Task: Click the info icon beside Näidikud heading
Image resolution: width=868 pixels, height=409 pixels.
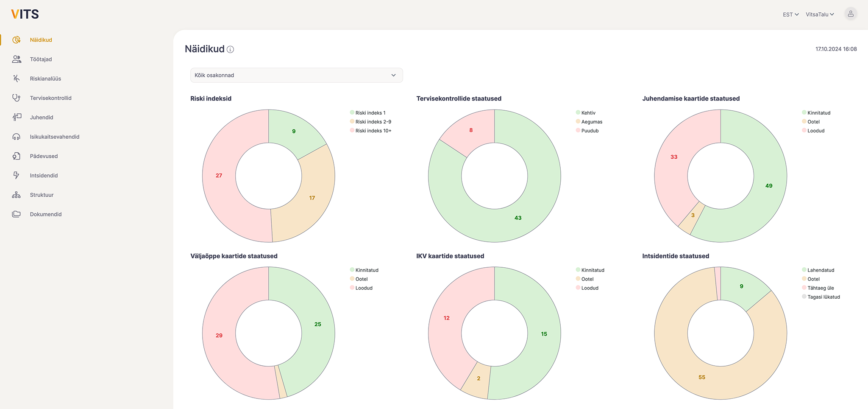Action: tap(230, 50)
